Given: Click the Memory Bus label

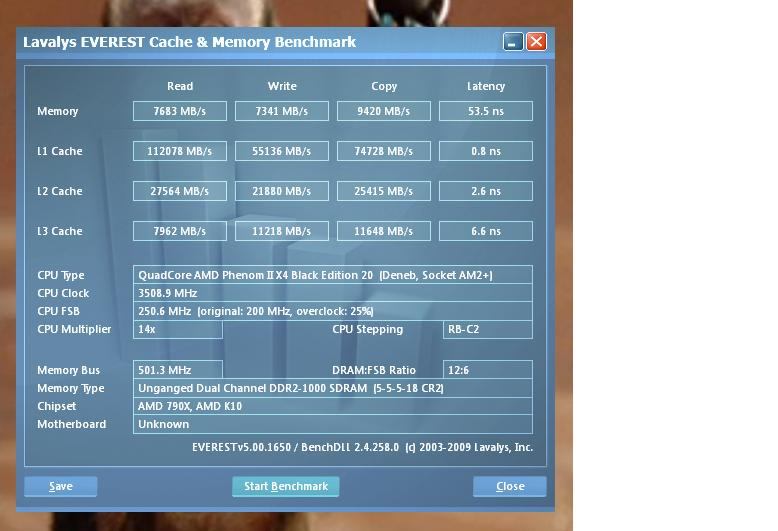Looking at the screenshot, I should [68, 370].
